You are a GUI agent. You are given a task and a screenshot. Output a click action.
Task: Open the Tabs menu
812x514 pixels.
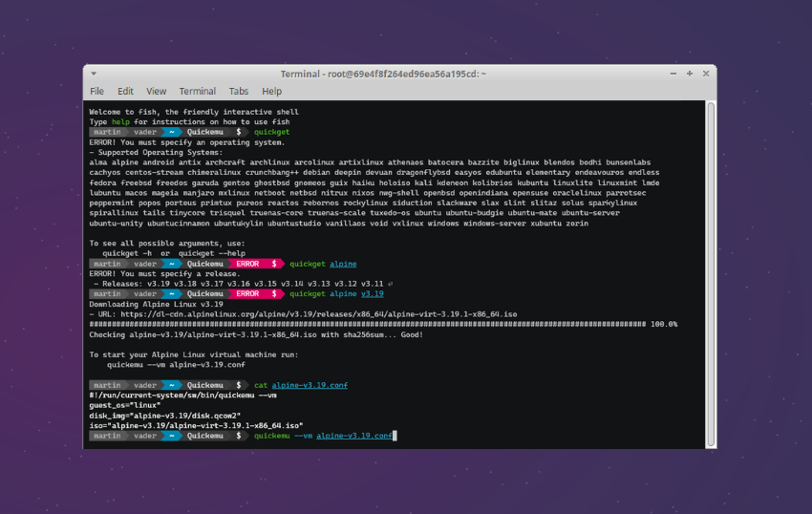pyautogui.click(x=238, y=92)
